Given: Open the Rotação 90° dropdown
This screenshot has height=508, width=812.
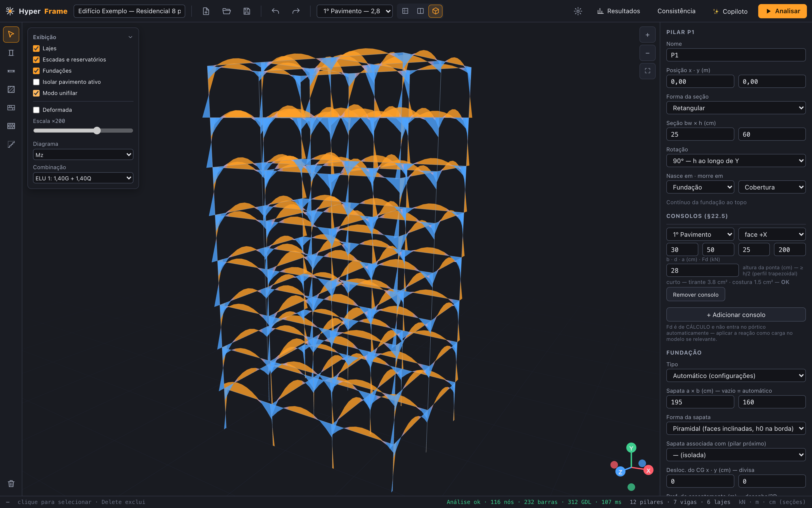Looking at the screenshot, I should pos(736,161).
